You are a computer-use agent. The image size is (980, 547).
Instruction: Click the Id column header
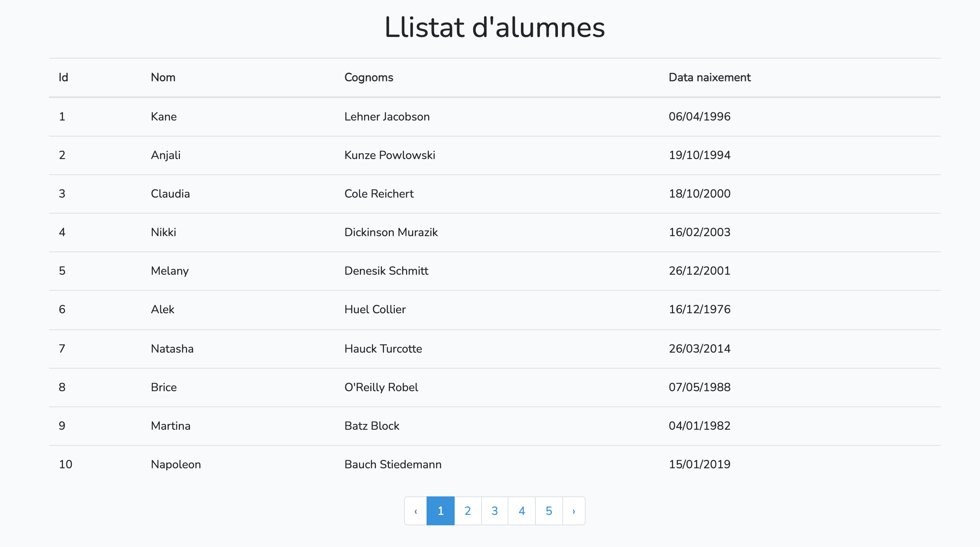click(x=63, y=78)
